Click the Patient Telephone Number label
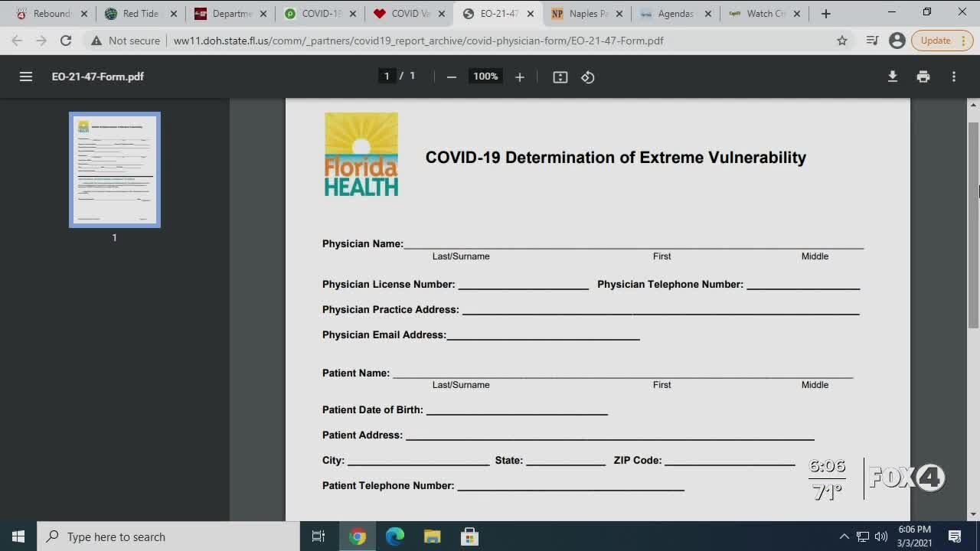 click(x=388, y=486)
